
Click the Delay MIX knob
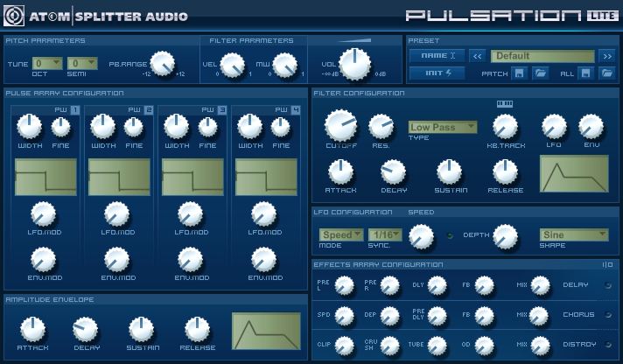(541, 286)
